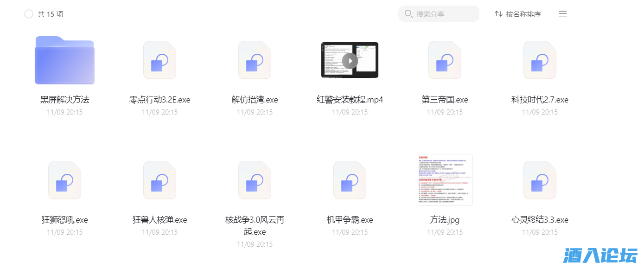The height and width of the screenshot is (275, 644).
Task: Open the 心灵终结3.3.exe file icon
Action: point(540,180)
